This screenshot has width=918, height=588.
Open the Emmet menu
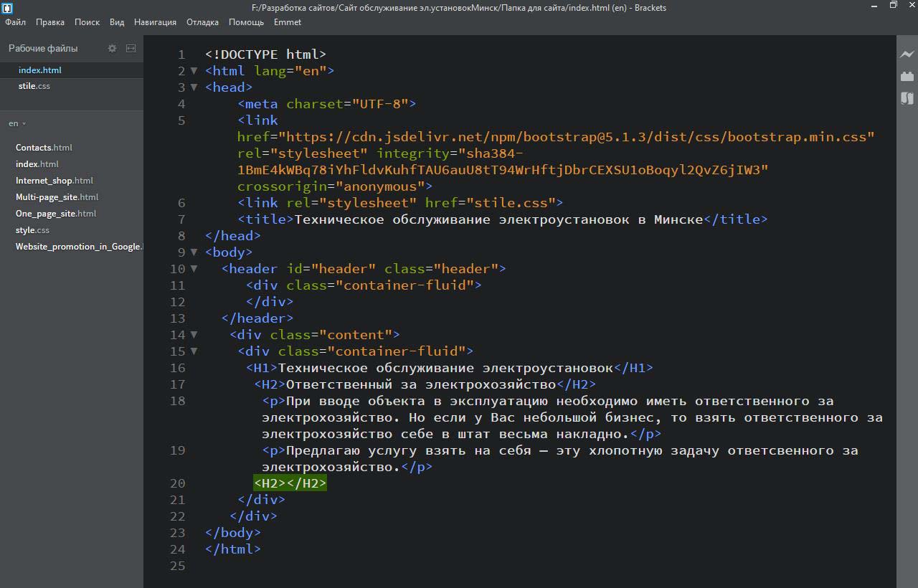[287, 22]
